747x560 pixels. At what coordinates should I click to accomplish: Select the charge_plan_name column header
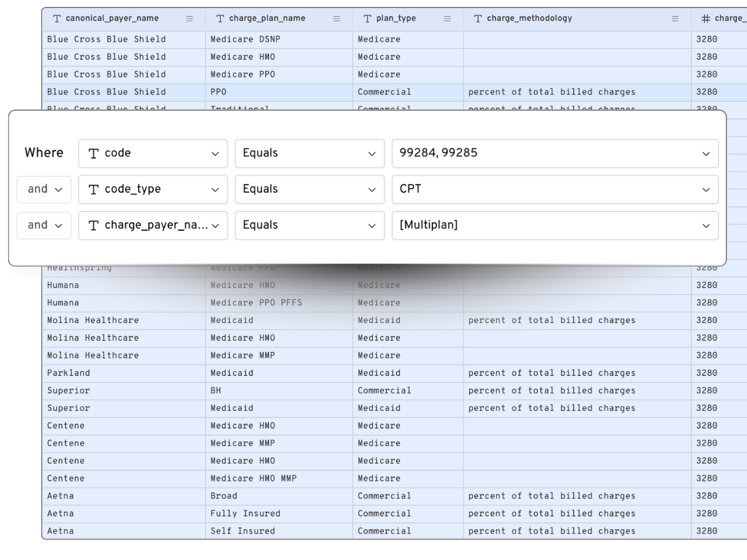pos(279,19)
